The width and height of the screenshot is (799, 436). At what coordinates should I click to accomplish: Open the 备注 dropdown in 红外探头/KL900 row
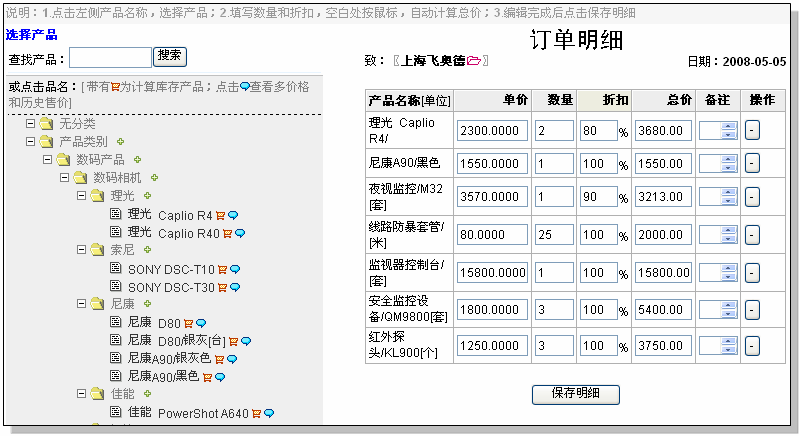click(x=729, y=346)
